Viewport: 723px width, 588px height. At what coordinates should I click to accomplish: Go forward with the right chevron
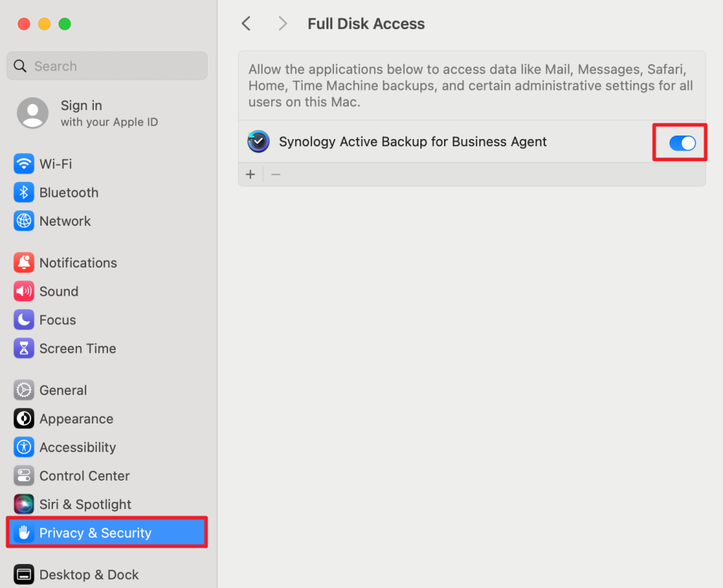[282, 23]
